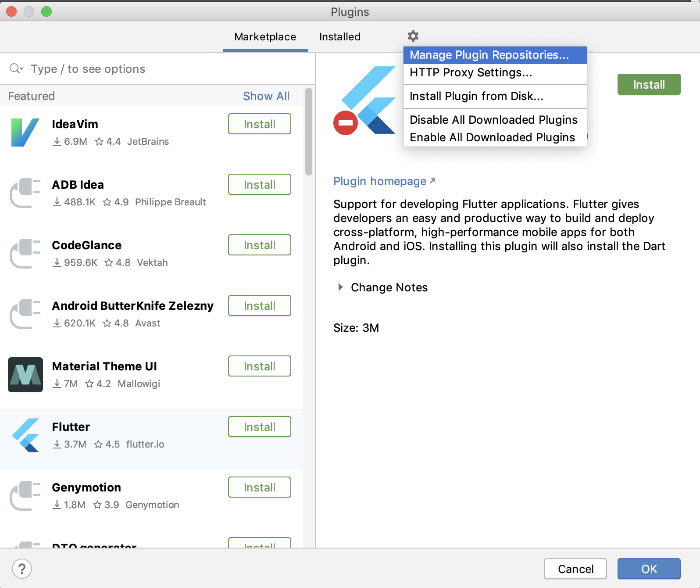Open HTTP Proxy Settings menu item
Viewport: 700px width, 588px height.
click(x=495, y=72)
